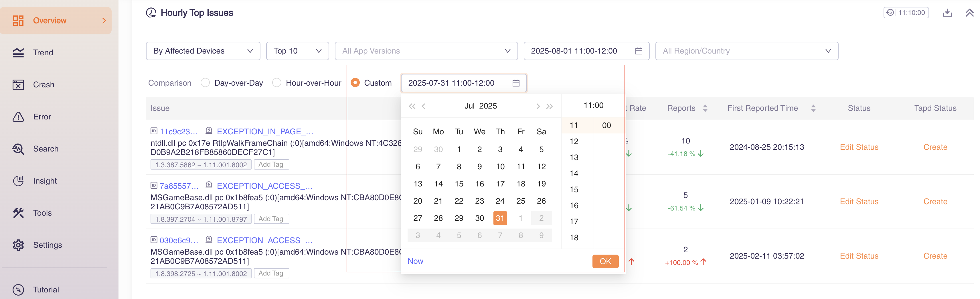This screenshot has height=299, width=980.
Task: Expand All Region/Country dropdown
Action: tap(746, 51)
